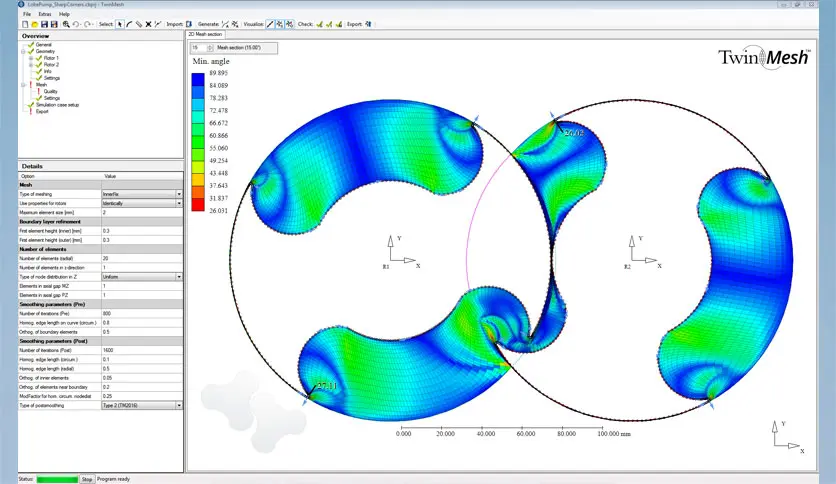Select the curve selection tool
836x484 pixels.
tap(129, 24)
